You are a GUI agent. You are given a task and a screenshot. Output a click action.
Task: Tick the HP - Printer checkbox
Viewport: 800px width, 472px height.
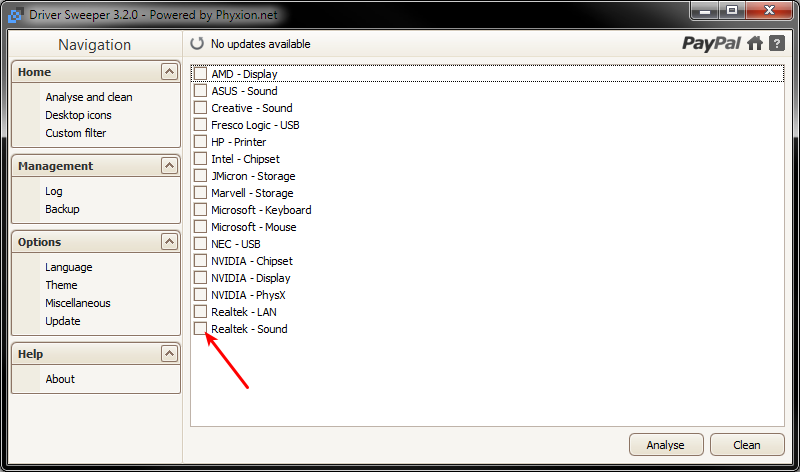tap(201, 142)
